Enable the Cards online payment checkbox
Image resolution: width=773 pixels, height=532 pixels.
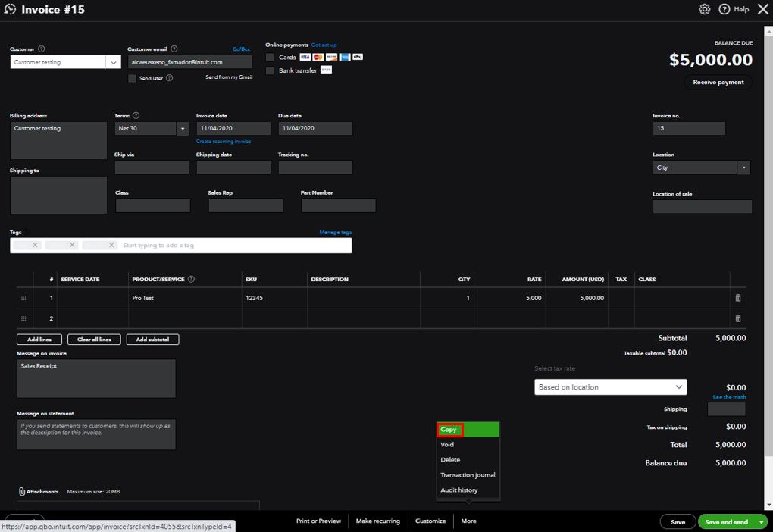click(x=270, y=58)
